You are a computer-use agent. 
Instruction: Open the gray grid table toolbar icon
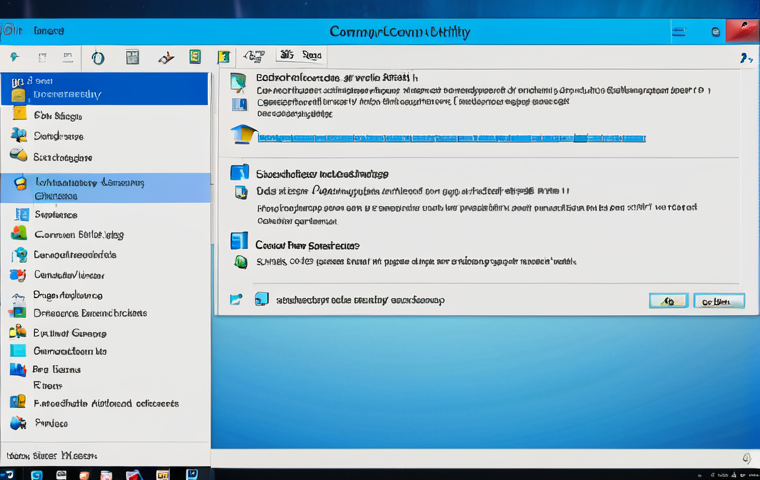[132, 57]
